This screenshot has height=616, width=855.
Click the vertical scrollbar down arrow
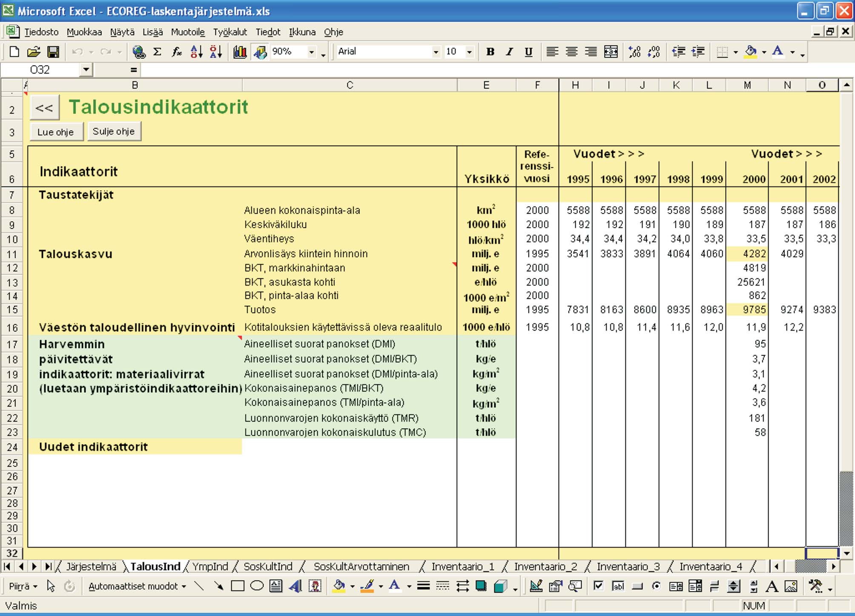point(846,553)
